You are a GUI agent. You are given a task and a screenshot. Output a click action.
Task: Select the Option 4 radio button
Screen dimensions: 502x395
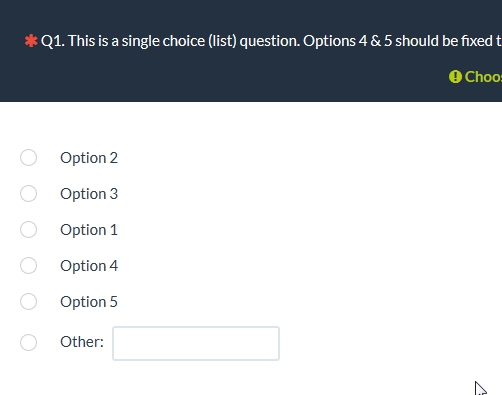coord(28,265)
